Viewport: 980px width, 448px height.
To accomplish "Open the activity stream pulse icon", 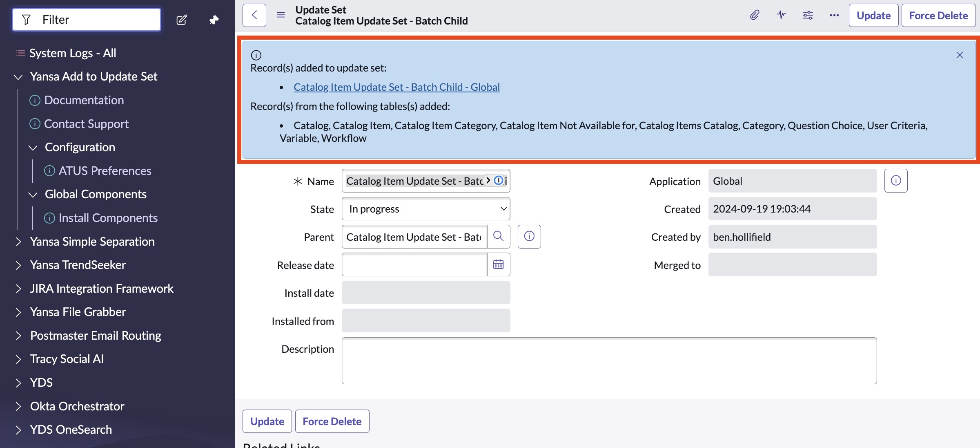I will (x=781, y=16).
